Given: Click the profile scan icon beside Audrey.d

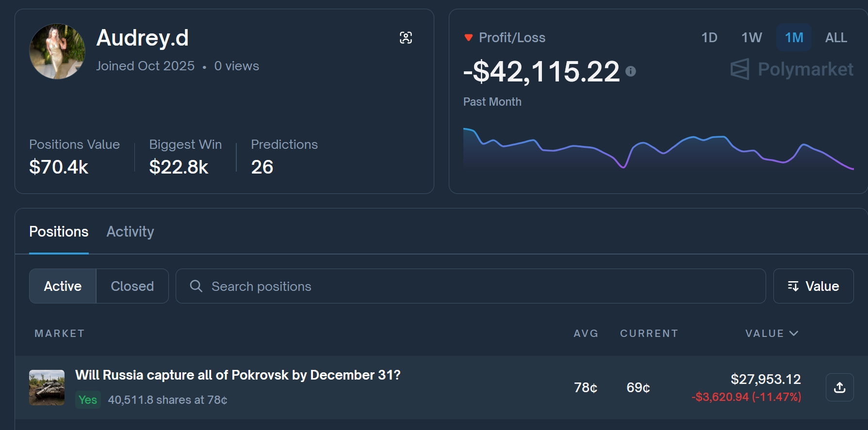Looking at the screenshot, I should point(406,38).
